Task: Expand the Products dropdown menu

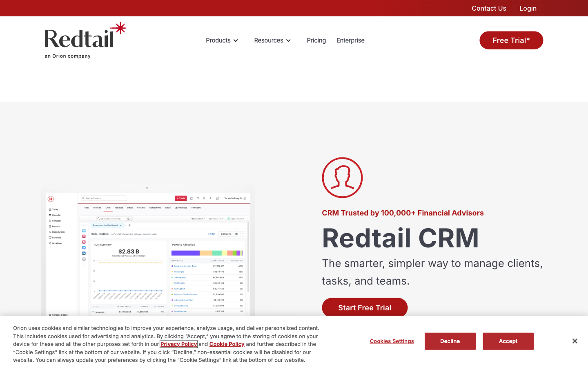Action: (222, 40)
